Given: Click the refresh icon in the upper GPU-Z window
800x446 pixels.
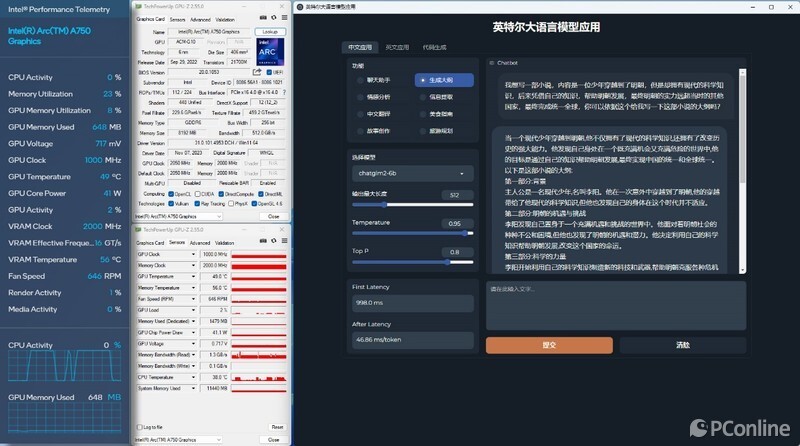Looking at the screenshot, I should pyautogui.click(x=274, y=18).
